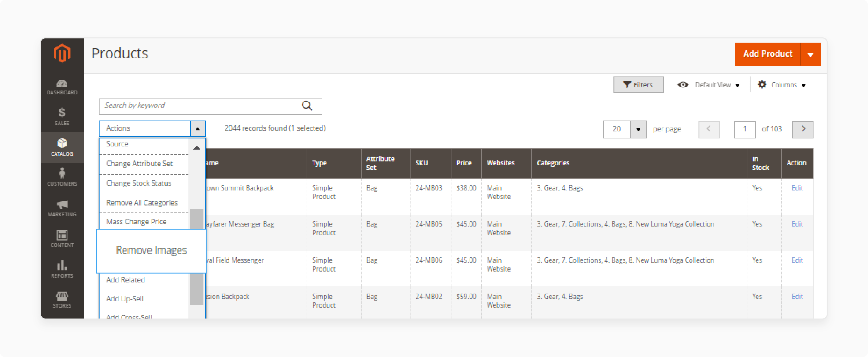Viewport: 868px width, 357px height.
Task: Go to Customers in the sidebar
Action: point(62,177)
